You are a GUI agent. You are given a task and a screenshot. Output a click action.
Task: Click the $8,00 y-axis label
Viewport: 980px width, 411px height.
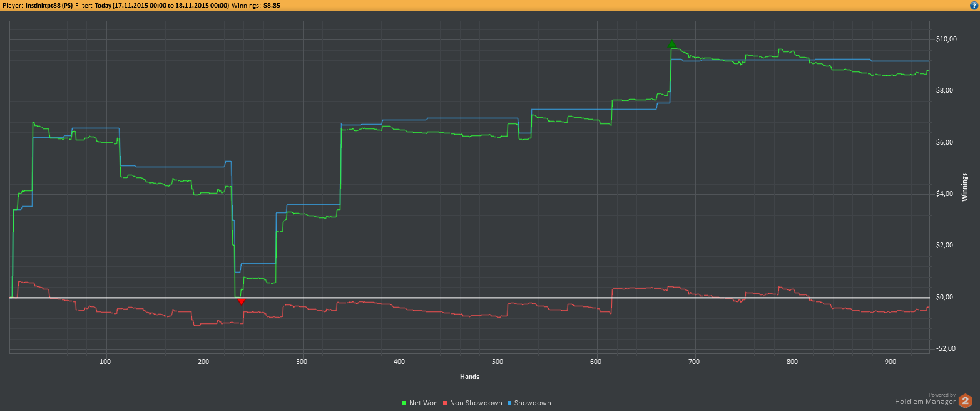click(x=945, y=90)
